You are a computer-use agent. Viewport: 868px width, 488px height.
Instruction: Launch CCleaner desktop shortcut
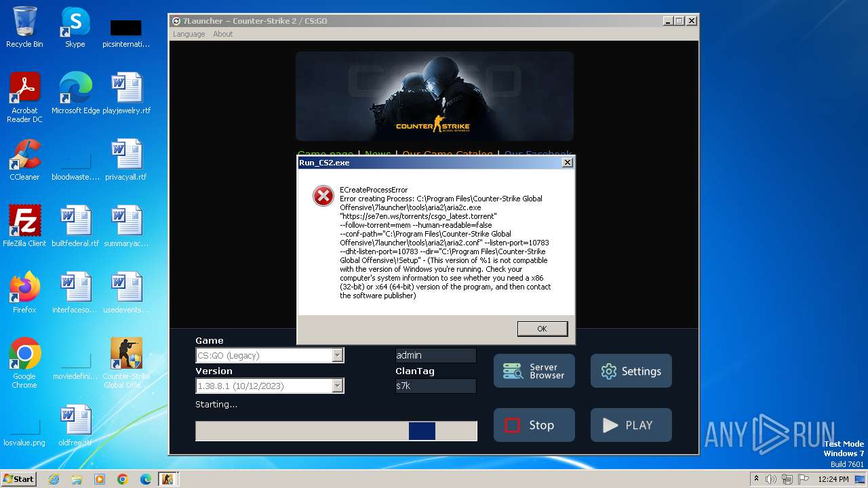[x=24, y=160]
